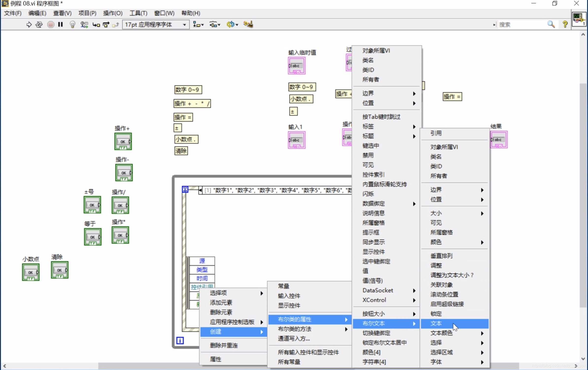Open the 查看(V) menu
This screenshot has width=588, height=370.
(x=62, y=13)
